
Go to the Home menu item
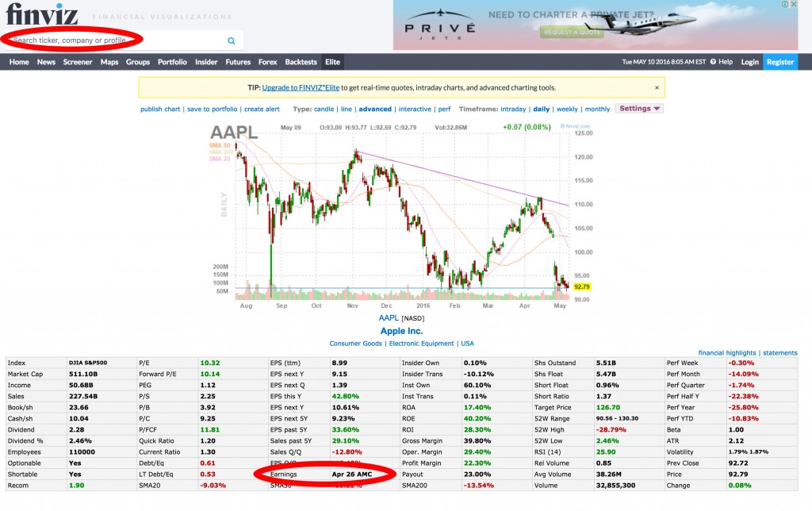pos(19,62)
